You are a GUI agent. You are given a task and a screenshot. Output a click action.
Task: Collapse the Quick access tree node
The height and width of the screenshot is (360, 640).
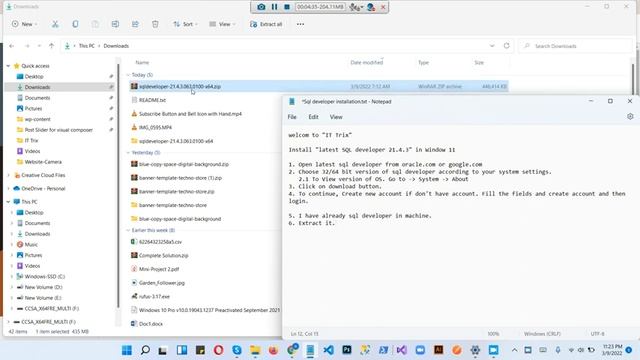(8, 66)
